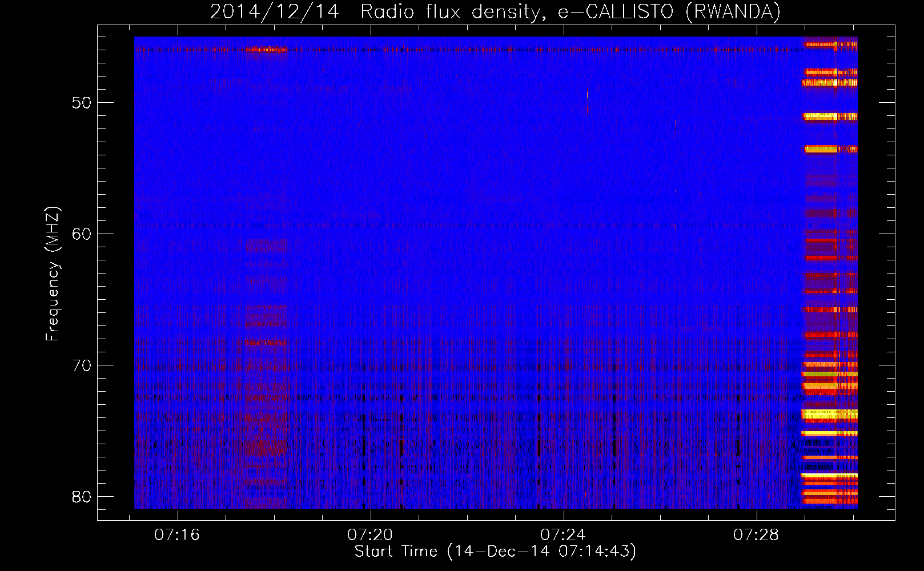Viewport: 924px width, 571px height.
Task: Click the 'Start Time (14-Dec-14 07:14:43)' label
Action: (495, 552)
